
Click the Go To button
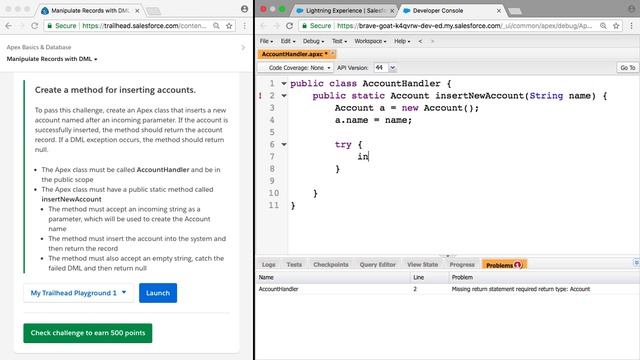pyautogui.click(x=627, y=68)
